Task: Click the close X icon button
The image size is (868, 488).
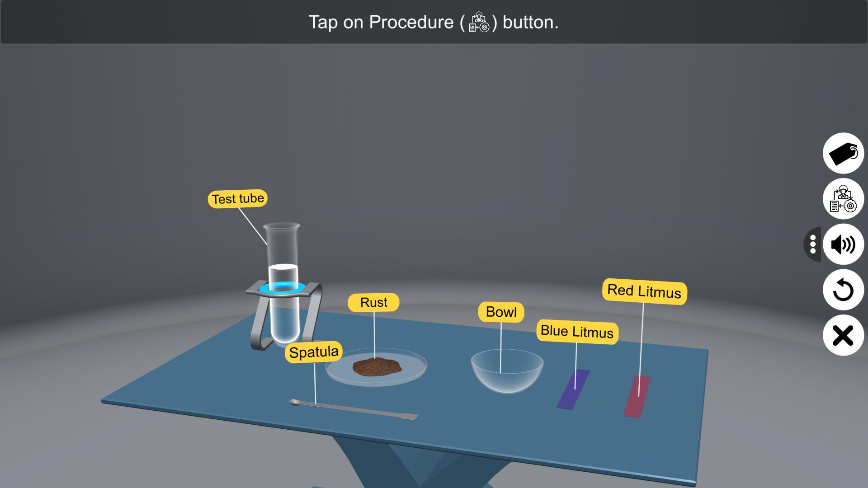Action: point(843,335)
